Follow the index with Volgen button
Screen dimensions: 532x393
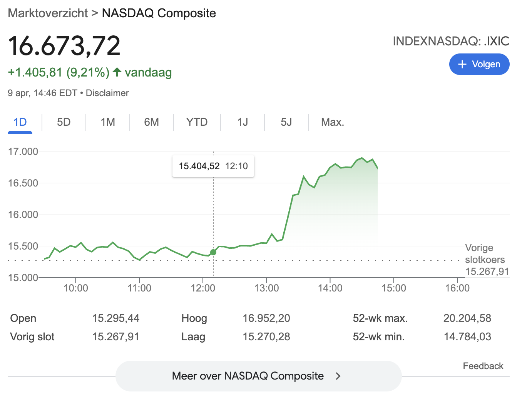(479, 64)
